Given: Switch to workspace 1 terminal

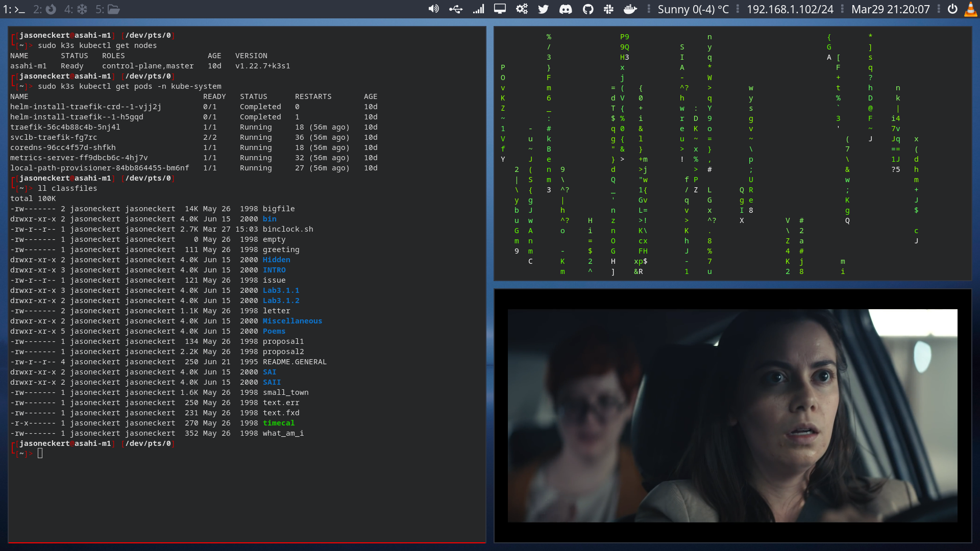Looking at the screenshot, I should tap(14, 9).
